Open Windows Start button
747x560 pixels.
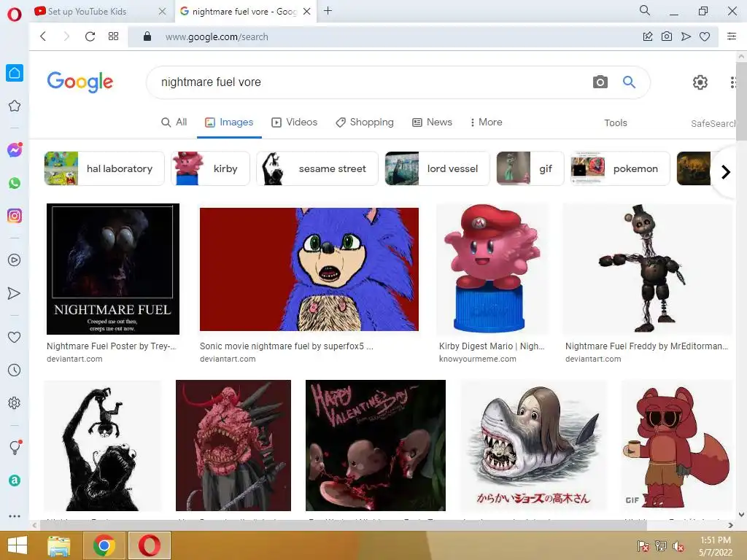(x=18, y=545)
